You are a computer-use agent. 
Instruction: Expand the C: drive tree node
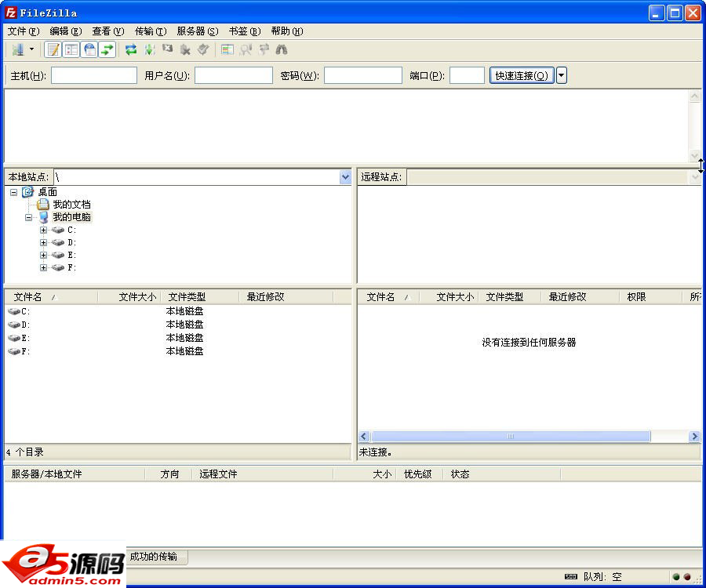pyautogui.click(x=43, y=230)
